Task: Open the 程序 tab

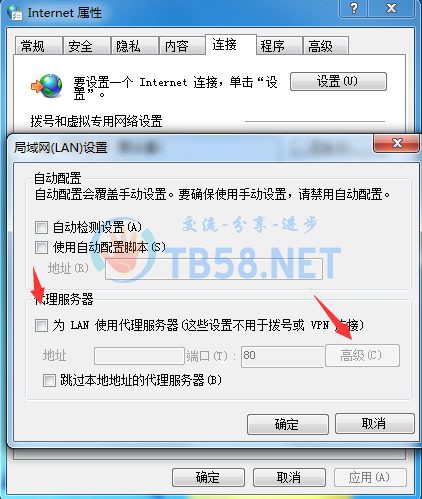Action: click(279, 46)
